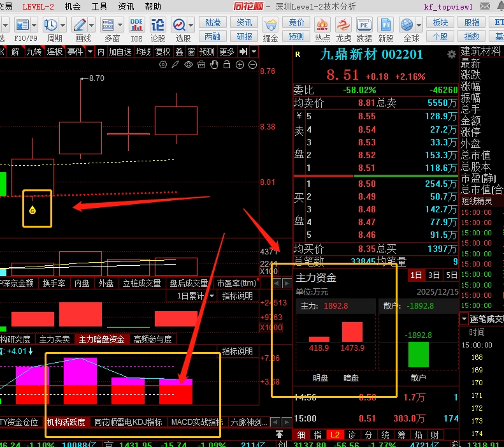Viewport: 504px width, 447px height.
Task: Switch to the 机构活跃度 indicator tab
Action: coord(66,422)
